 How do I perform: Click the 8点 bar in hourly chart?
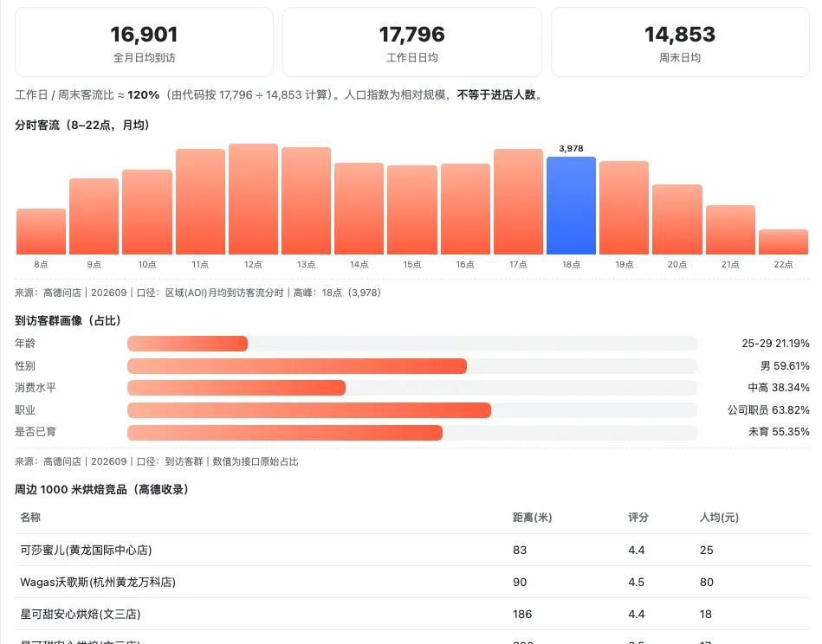41,232
